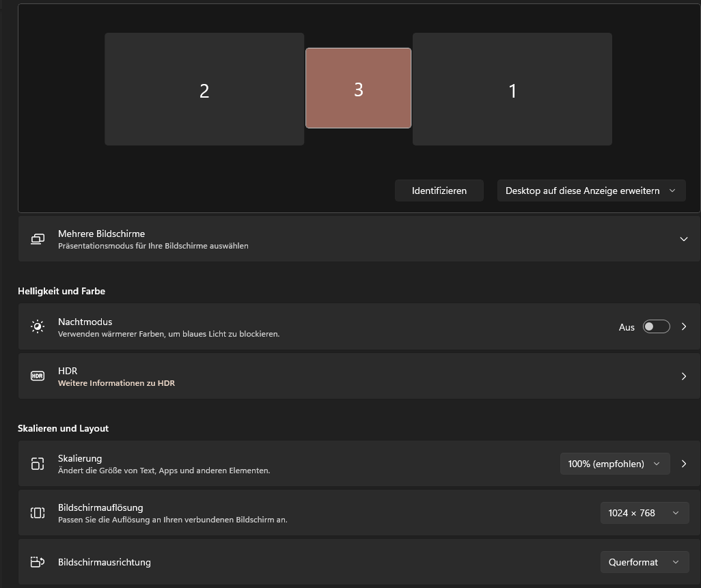Open the Querformat orientation dropdown
Image resolution: width=701 pixels, height=588 pixels.
[644, 561]
